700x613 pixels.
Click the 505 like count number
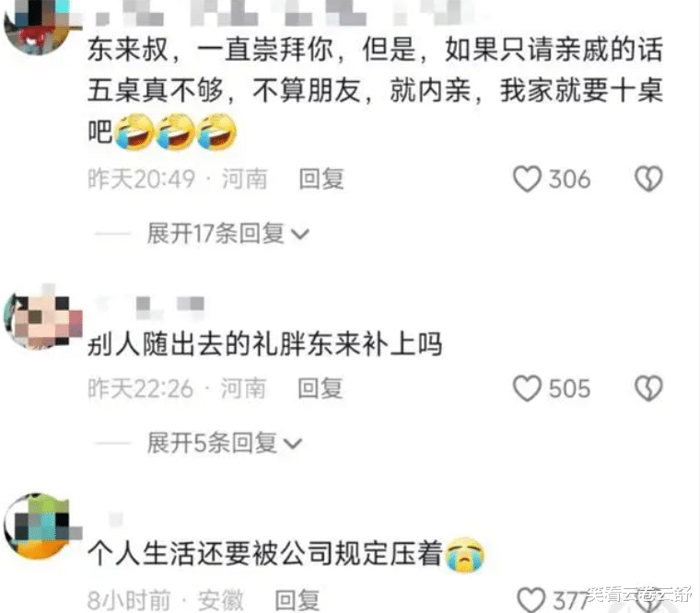tap(569, 388)
